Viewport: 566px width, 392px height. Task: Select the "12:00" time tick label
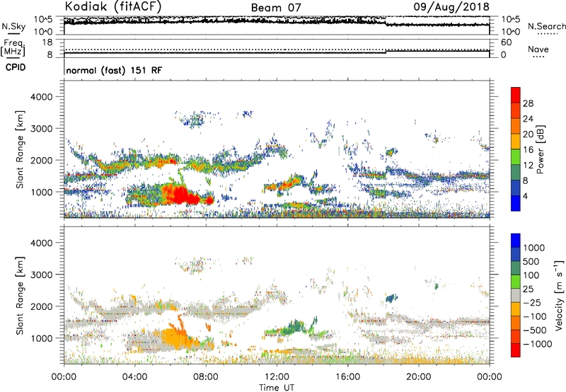click(277, 377)
